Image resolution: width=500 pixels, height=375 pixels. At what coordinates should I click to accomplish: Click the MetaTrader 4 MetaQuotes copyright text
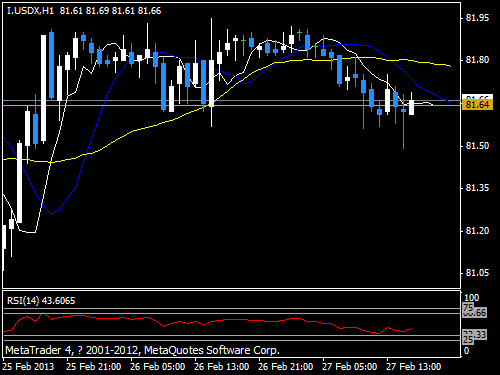pos(142,350)
